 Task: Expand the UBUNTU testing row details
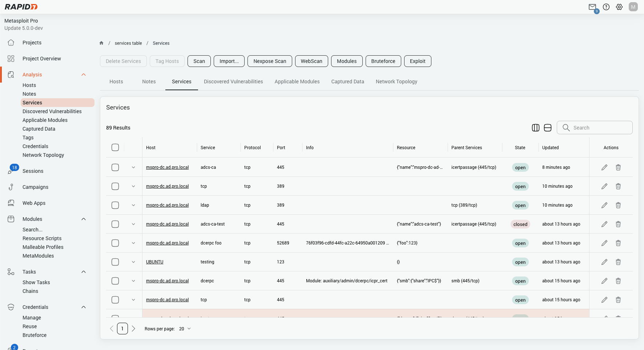tap(133, 262)
